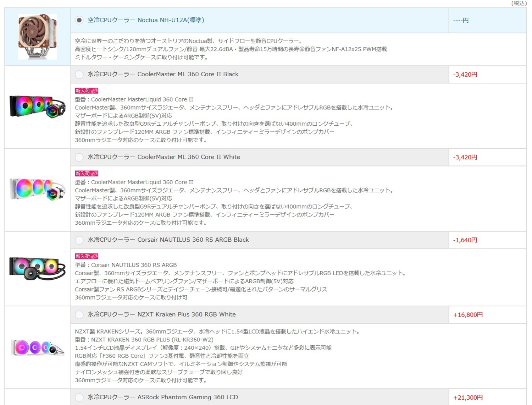
Task: Click 型番：NZXT KRAKEN 360 RGB PLUS (RL-KR360-W2) line
Action: pyautogui.click(x=144, y=340)
